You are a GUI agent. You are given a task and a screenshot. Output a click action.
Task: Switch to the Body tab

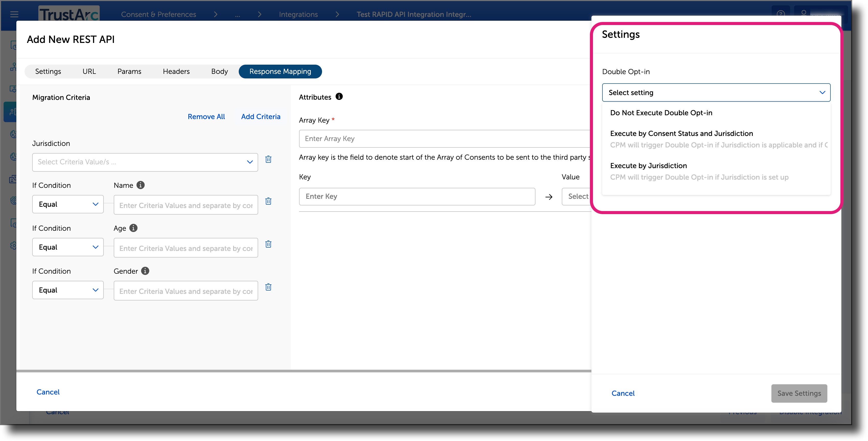(219, 72)
